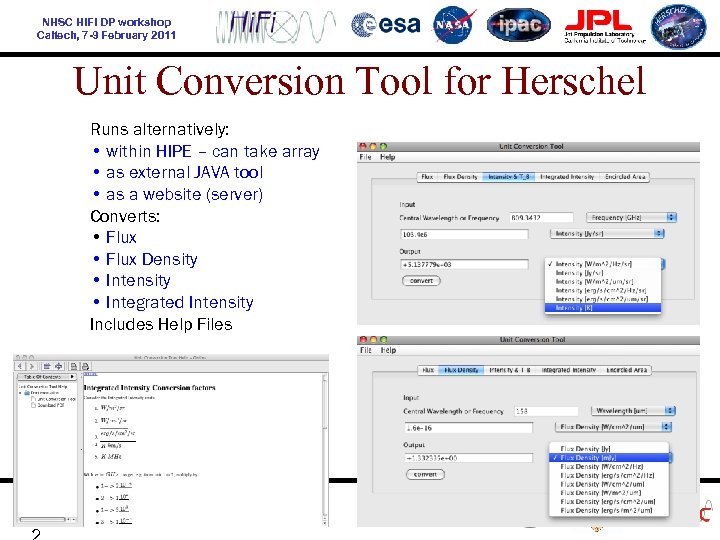Select Flux Density tab in lower window
This screenshot has height=540, width=720.
(x=461, y=370)
